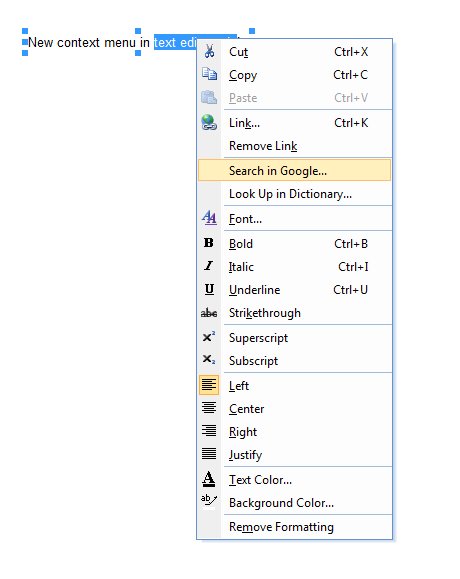Apply Subscript formatting
The width and height of the screenshot is (460, 579).
tap(295, 360)
